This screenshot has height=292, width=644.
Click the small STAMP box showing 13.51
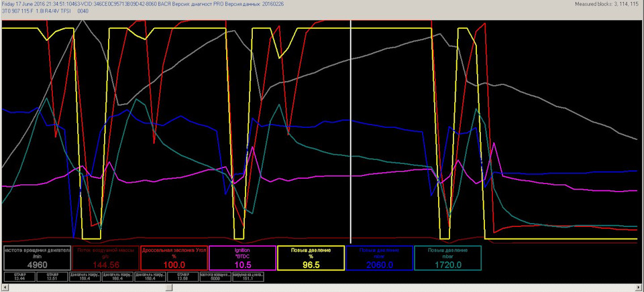click(x=52, y=277)
